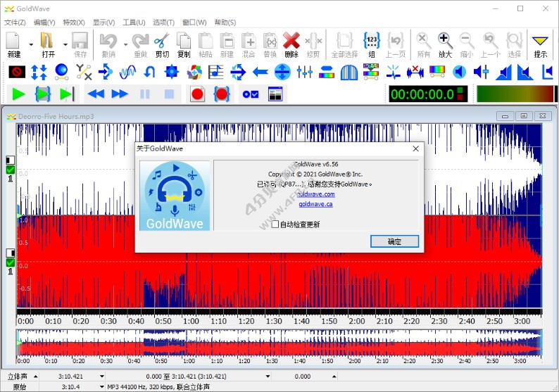This screenshot has width=559, height=392.
Task: Open the 文件(Z) menu
Action: [15, 23]
